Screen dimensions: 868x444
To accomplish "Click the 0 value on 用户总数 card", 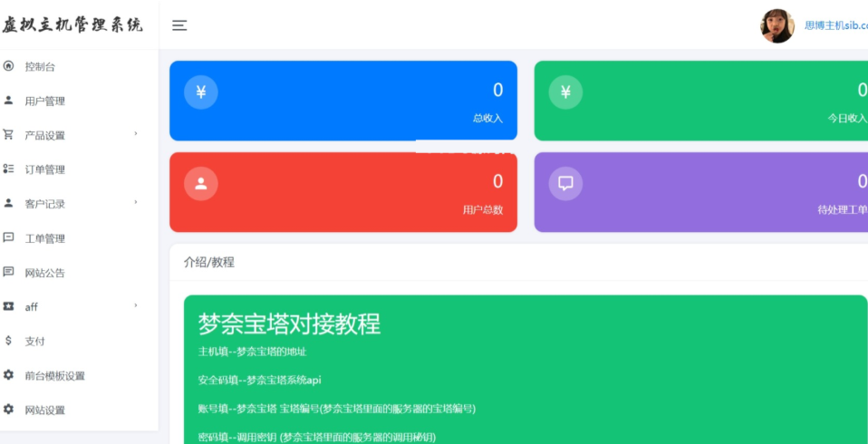I will coord(497,181).
